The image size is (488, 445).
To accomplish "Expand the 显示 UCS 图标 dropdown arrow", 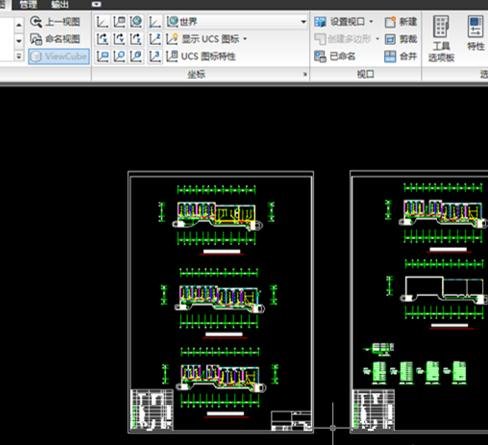I will point(245,39).
